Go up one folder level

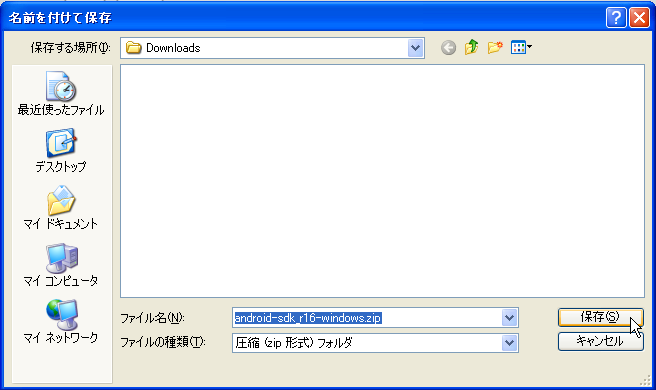472,47
